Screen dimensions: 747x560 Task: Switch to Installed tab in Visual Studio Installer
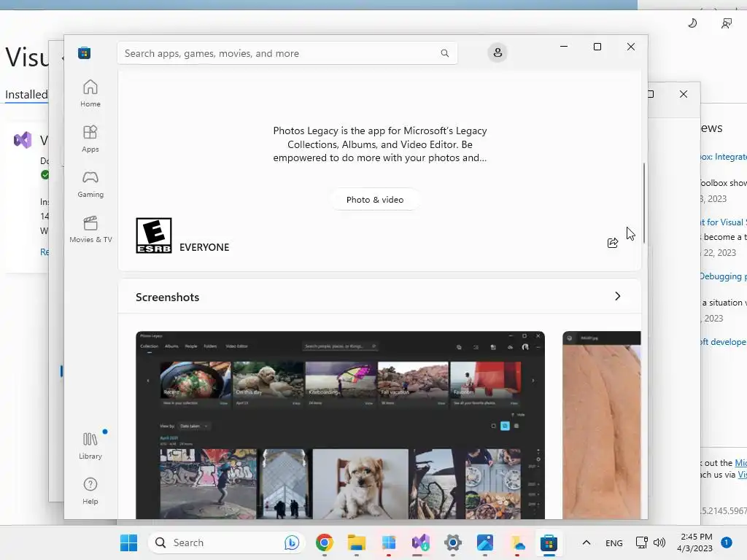(x=26, y=94)
